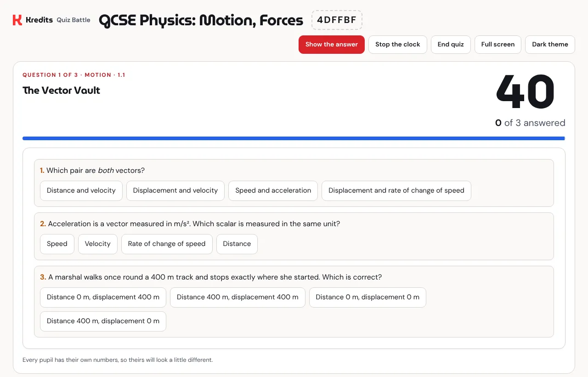
Task: Click question text 'Which pair are both vectors?'
Action: point(96,171)
